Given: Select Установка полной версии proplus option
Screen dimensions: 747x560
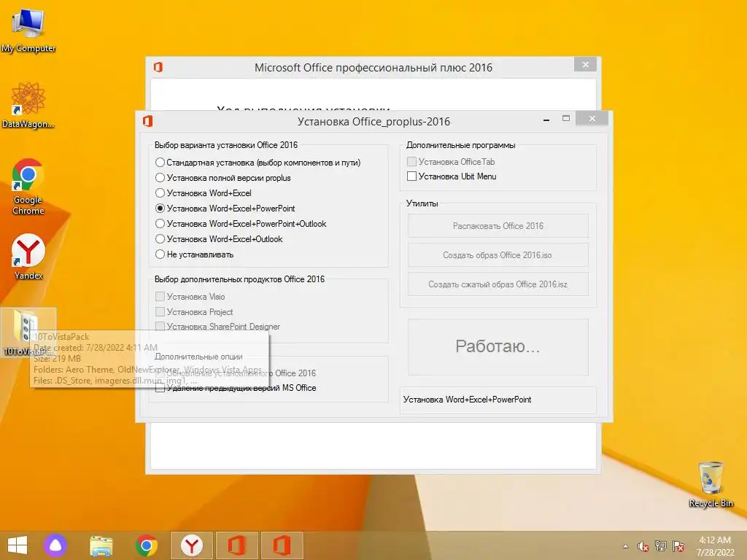Looking at the screenshot, I should click(x=223, y=178).
